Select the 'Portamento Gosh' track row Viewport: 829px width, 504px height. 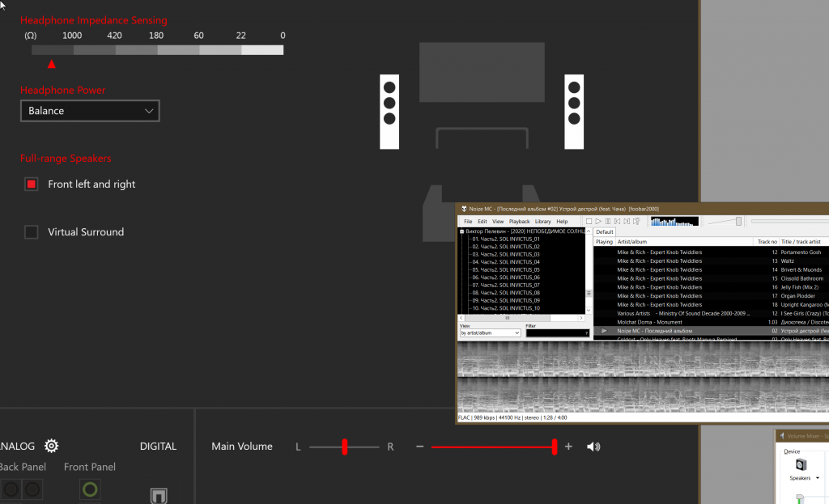pos(711,252)
